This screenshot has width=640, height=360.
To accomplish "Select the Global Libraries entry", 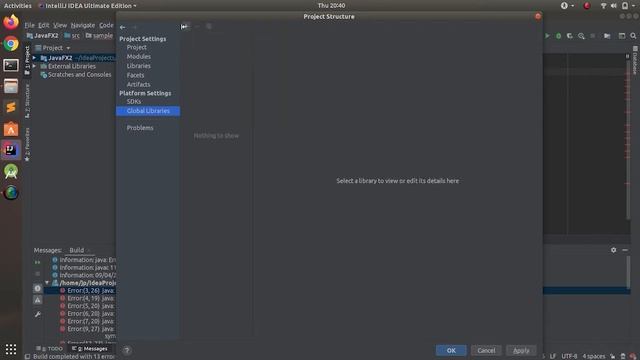I will [x=148, y=111].
